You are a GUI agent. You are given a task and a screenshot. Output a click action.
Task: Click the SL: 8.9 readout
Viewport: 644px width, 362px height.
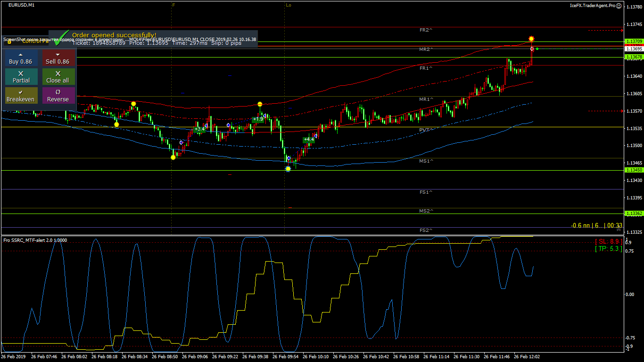click(x=609, y=241)
